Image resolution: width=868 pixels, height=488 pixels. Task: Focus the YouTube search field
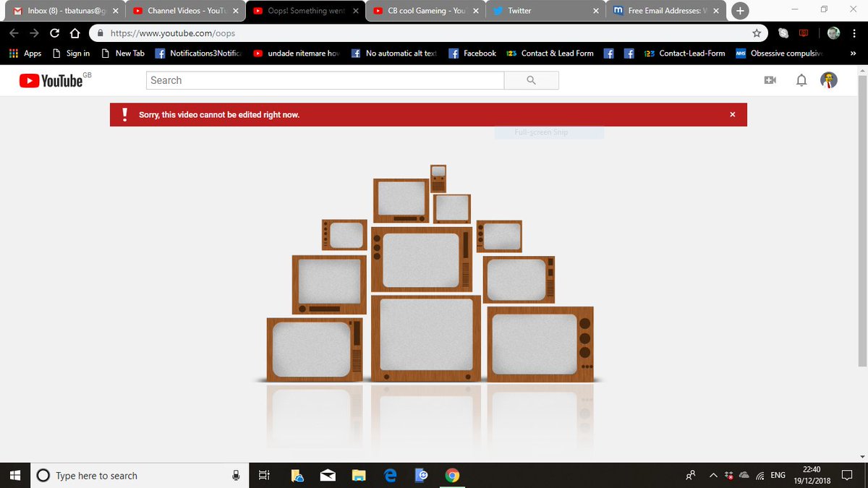point(325,80)
